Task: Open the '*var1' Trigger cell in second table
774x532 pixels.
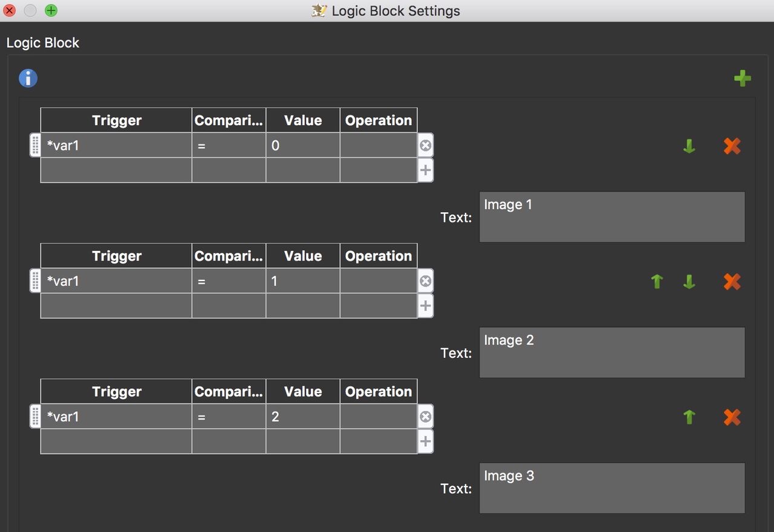Action: coord(115,281)
